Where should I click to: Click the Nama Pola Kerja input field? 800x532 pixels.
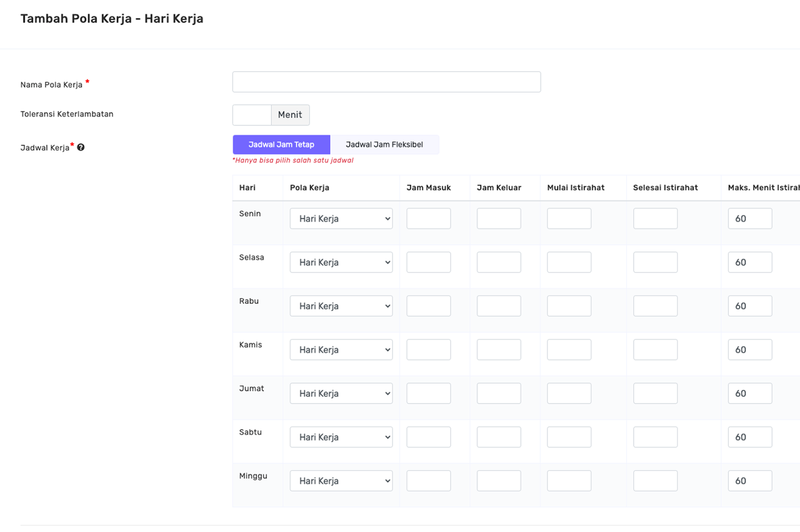pyautogui.click(x=386, y=81)
